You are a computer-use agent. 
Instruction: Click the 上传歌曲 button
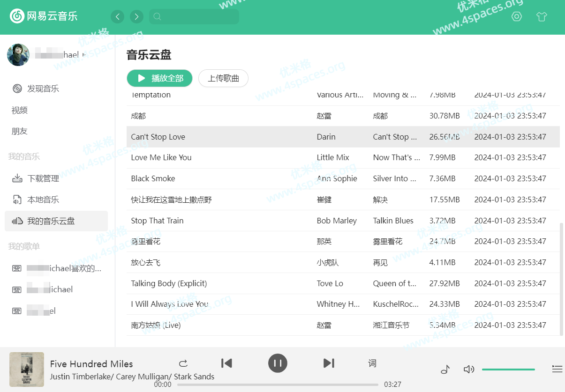click(223, 78)
